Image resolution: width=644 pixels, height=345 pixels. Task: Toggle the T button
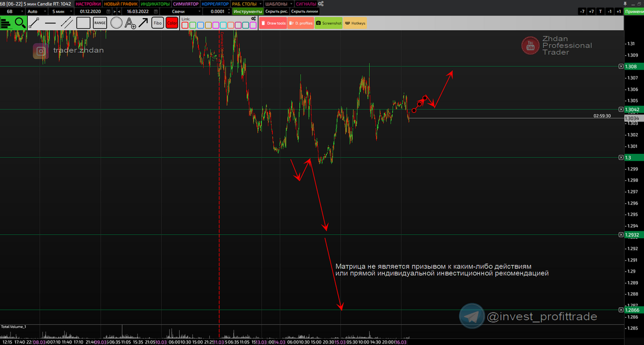(600, 12)
